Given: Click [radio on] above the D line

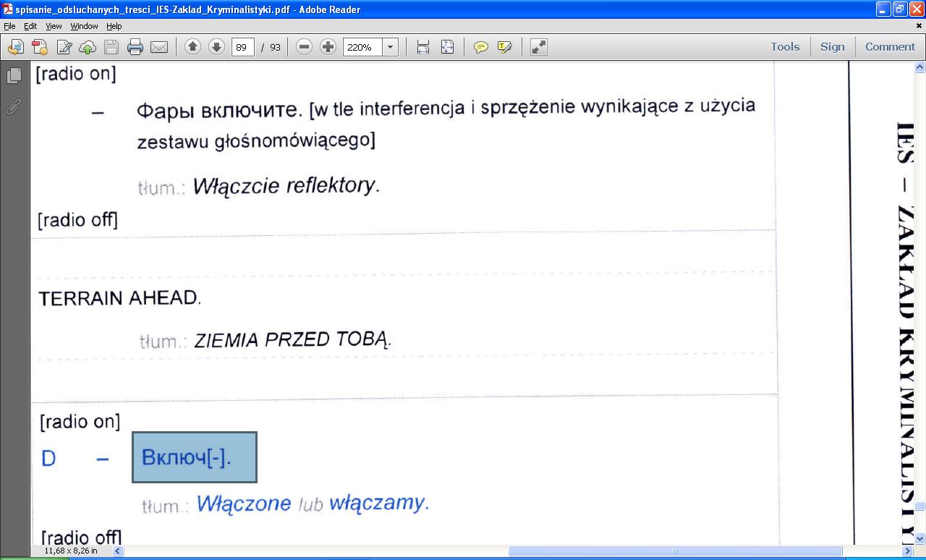Looking at the screenshot, I should click(x=80, y=421).
